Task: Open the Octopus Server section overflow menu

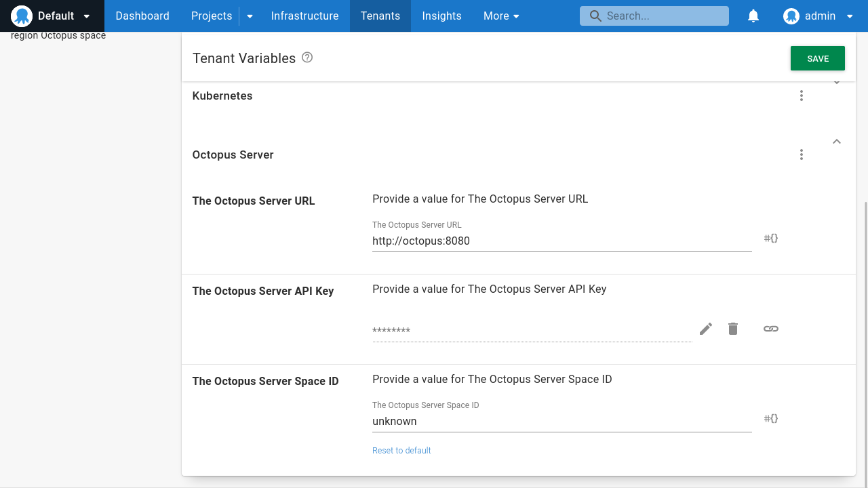Action: point(802,155)
